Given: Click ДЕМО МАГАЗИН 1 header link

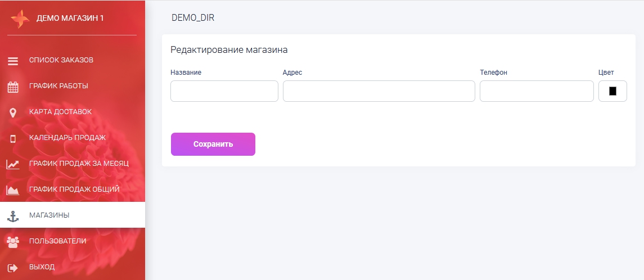Looking at the screenshot, I should click(70, 19).
